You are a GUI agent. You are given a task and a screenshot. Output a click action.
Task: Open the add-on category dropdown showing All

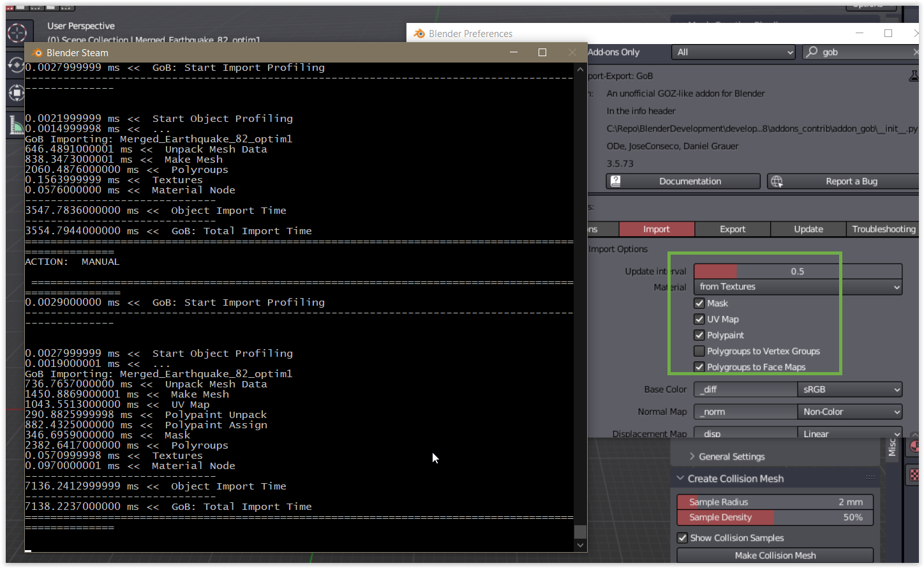click(733, 52)
